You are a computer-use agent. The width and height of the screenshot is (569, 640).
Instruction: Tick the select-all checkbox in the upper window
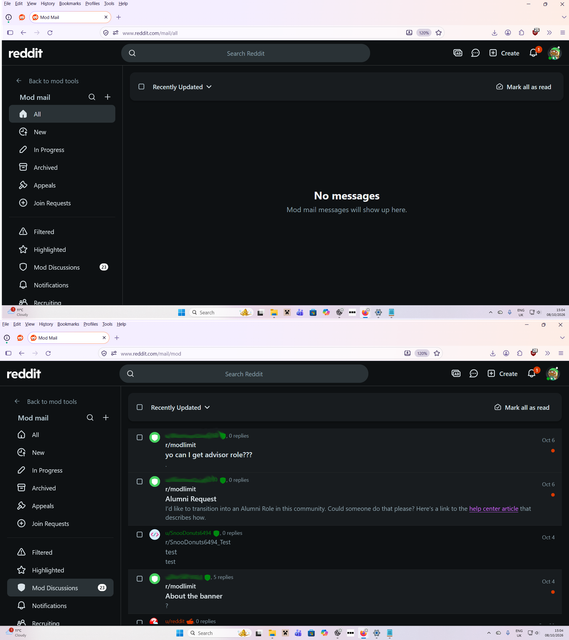(141, 87)
